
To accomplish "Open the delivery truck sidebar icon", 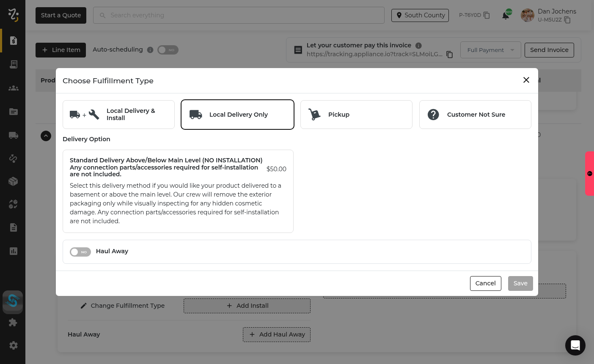I will tap(13, 135).
